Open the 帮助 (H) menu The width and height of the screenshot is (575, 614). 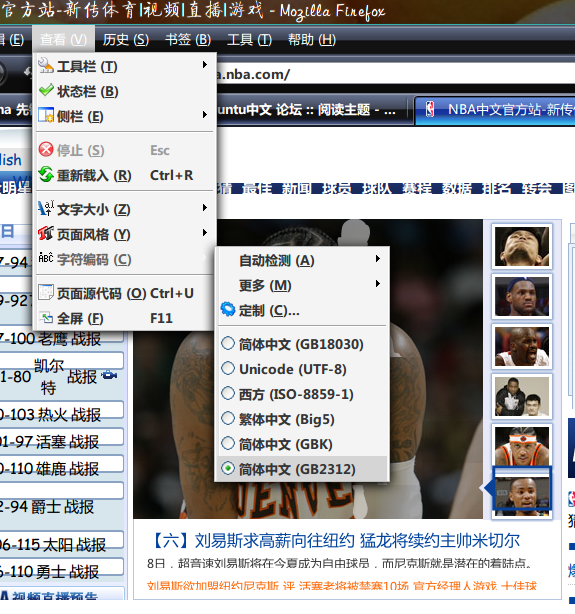click(312, 40)
